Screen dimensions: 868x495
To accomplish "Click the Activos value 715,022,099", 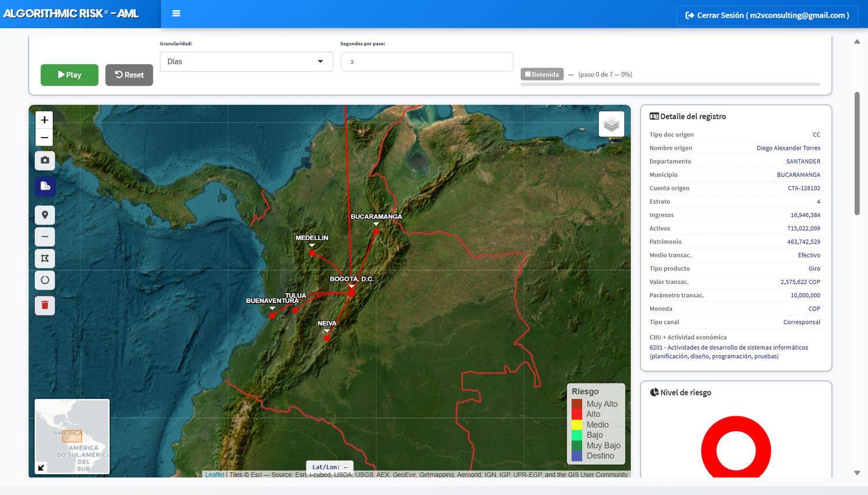I will 804,228.
